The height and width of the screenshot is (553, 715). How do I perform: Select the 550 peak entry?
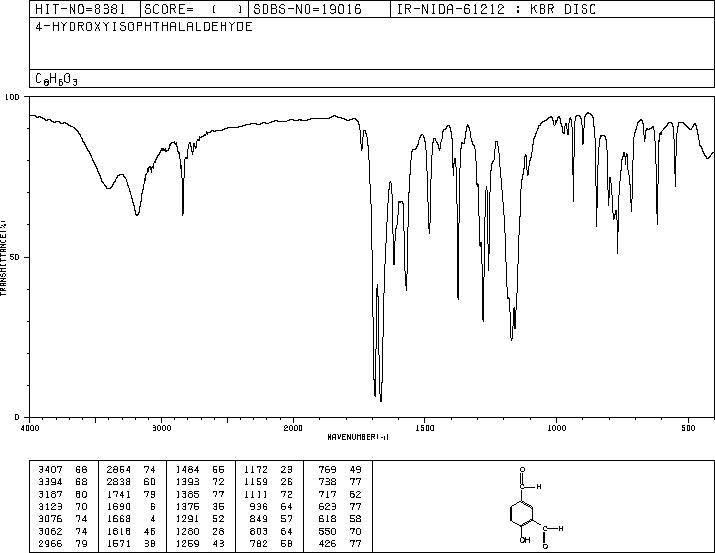click(340, 531)
